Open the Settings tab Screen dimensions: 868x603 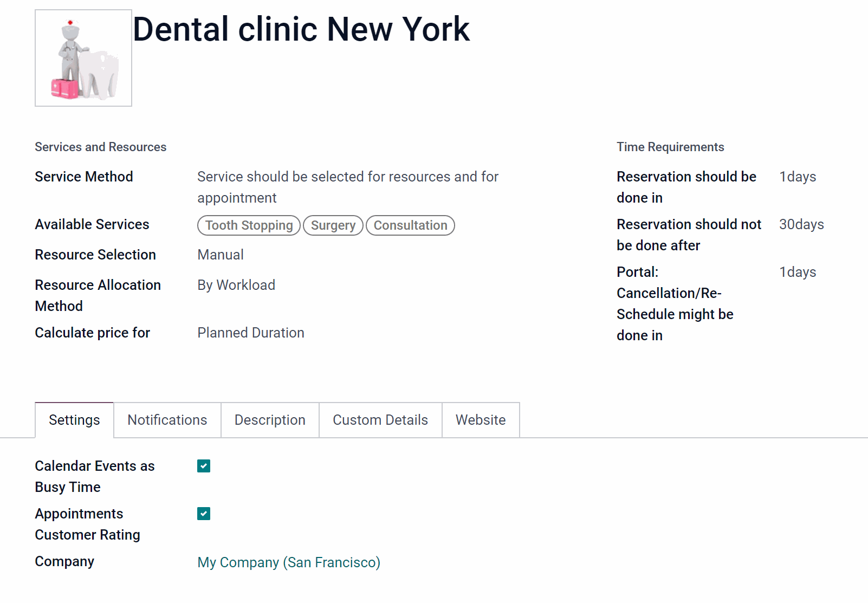point(74,420)
